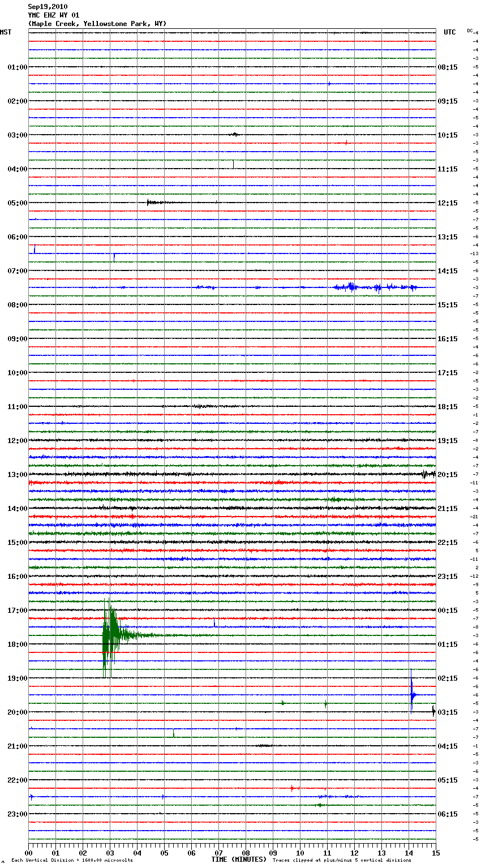Select the 13:00 MST time label

tap(17, 475)
